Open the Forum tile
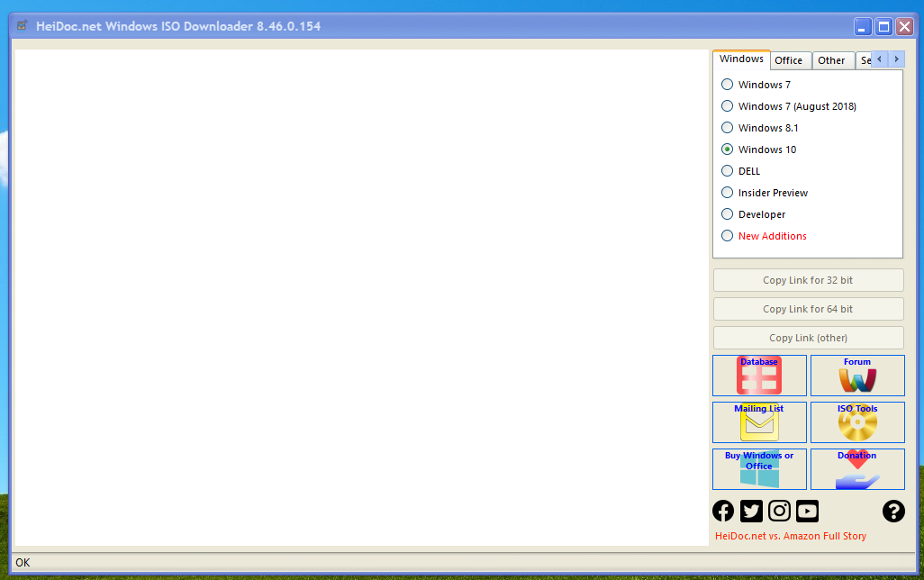This screenshot has width=924, height=580. click(857, 376)
